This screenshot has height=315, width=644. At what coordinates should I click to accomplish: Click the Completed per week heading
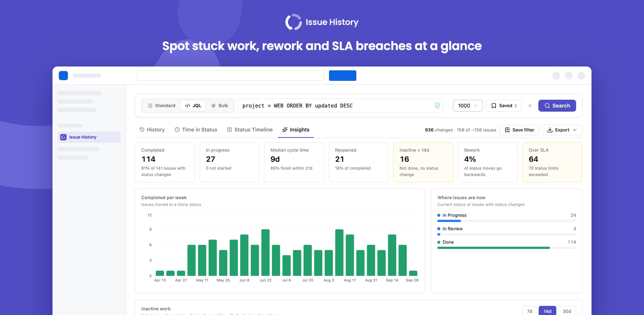[164, 198]
